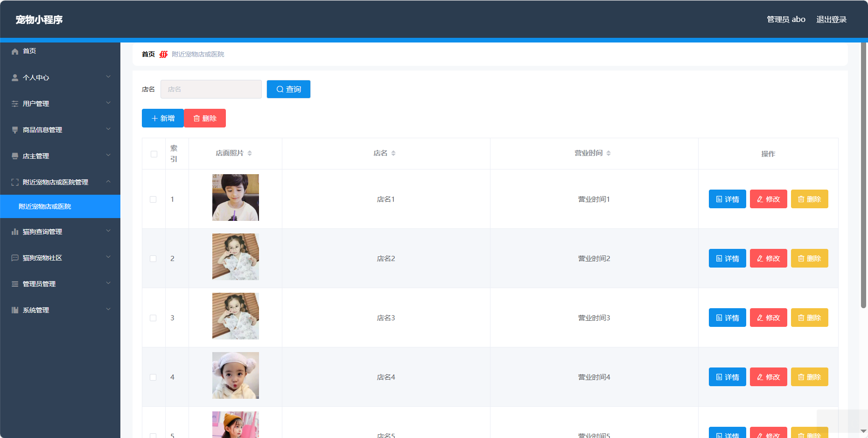Focus the 店名 search input field
This screenshot has height=438, width=868.
coord(211,89)
